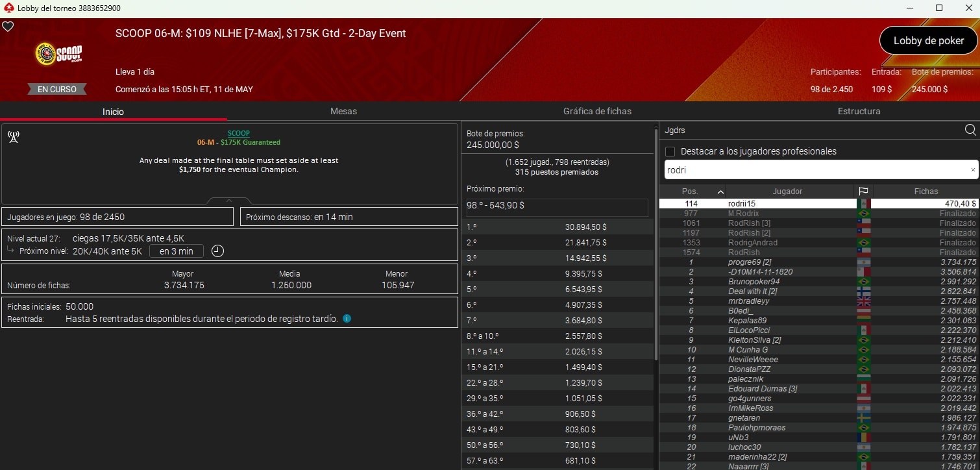Toggle the Pos column sort arrow
The width and height of the screenshot is (980, 470).
(720, 191)
